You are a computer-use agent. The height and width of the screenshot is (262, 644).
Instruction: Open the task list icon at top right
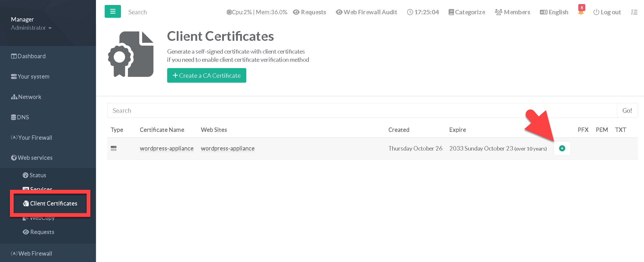pyautogui.click(x=634, y=12)
